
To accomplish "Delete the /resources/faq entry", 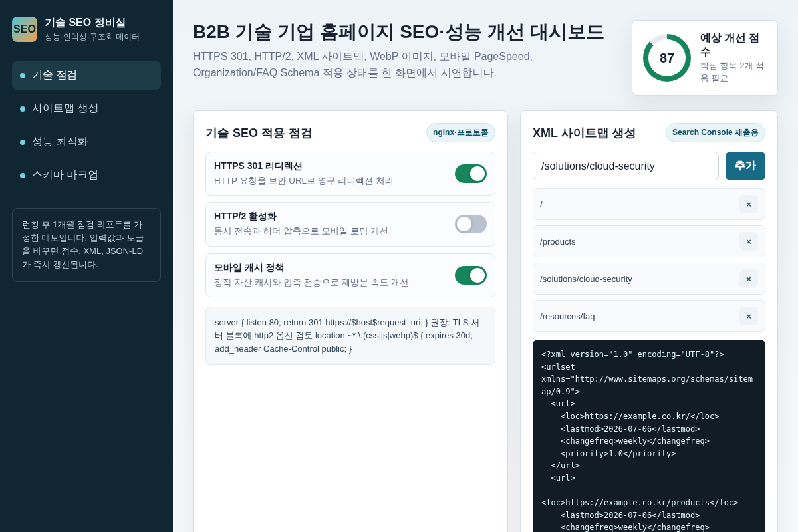I will [749, 316].
